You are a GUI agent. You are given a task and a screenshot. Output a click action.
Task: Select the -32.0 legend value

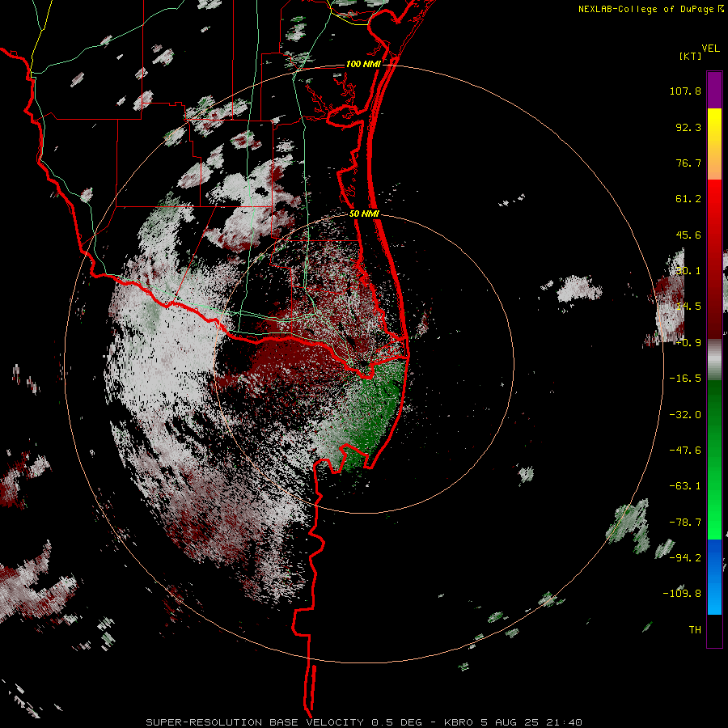pyautogui.click(x=685, y=415)
